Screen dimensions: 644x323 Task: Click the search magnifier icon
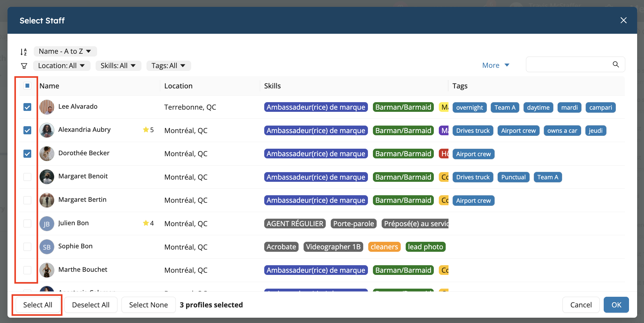point(616,64)
